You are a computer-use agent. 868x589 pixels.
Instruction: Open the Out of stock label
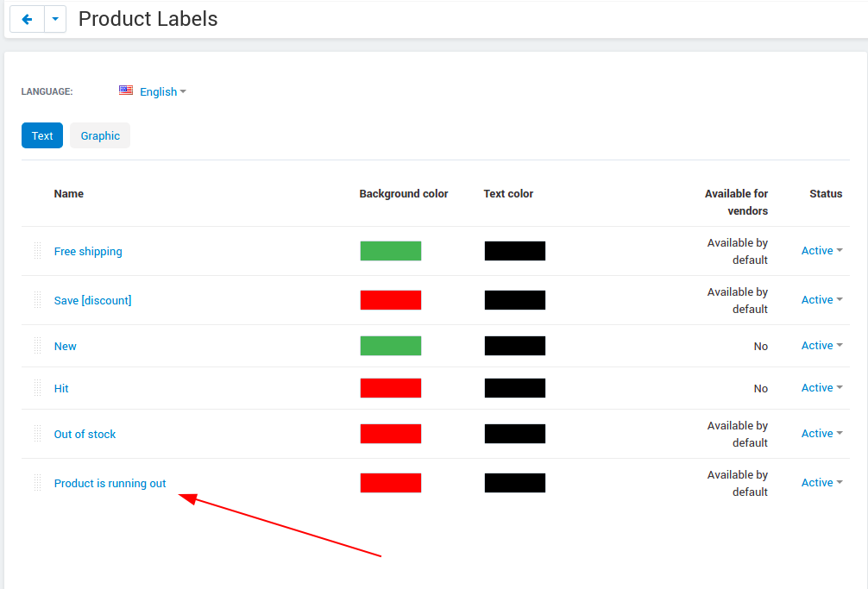tap(85, 434)
